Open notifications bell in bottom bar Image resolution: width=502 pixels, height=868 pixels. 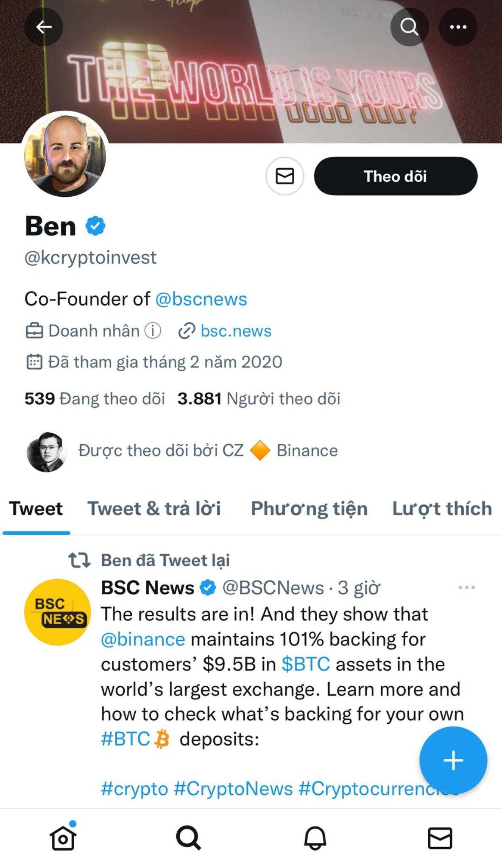click(315, 838)
